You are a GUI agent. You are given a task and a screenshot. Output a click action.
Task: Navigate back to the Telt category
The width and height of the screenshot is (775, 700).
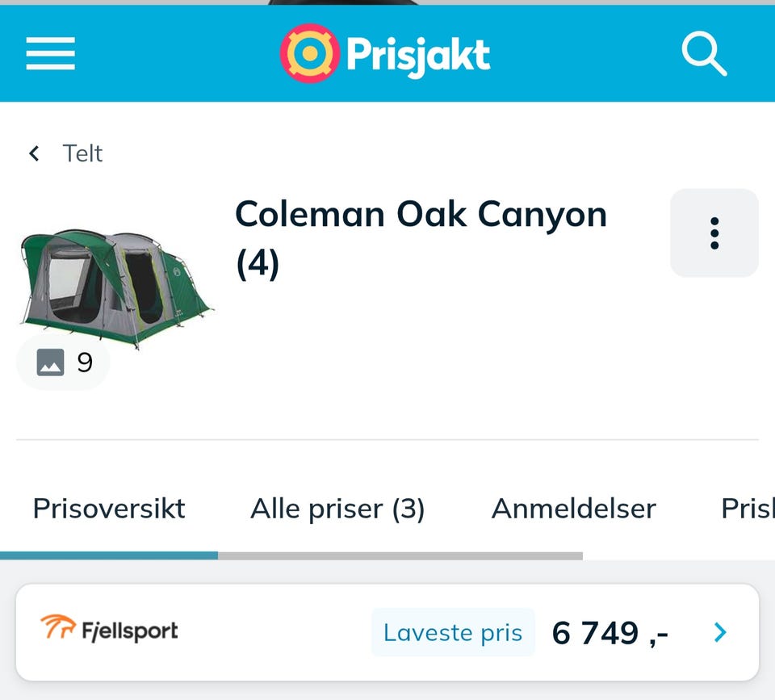point(80,153)
